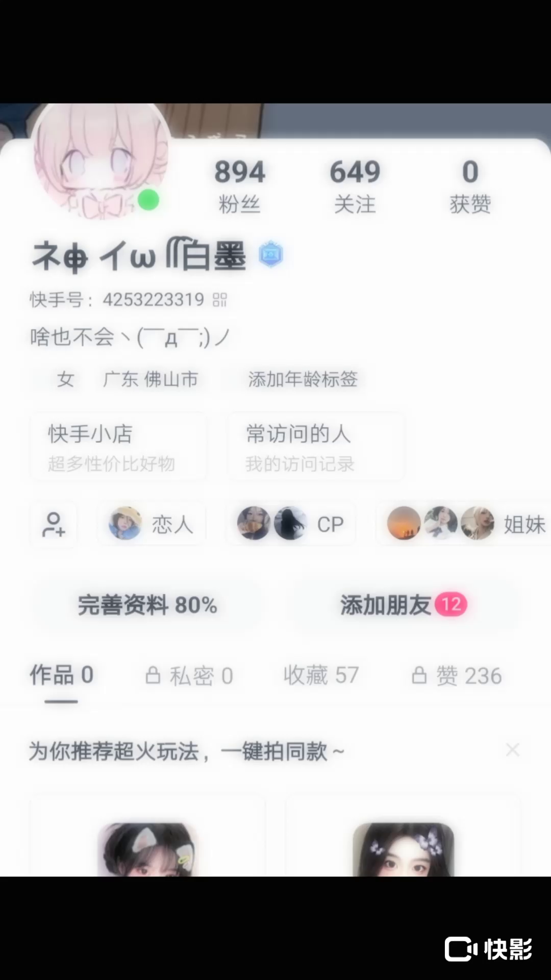Tap the QR code icon beside 快手号
The width and height of the screenshot is (551, 980).
coord(219,300)
